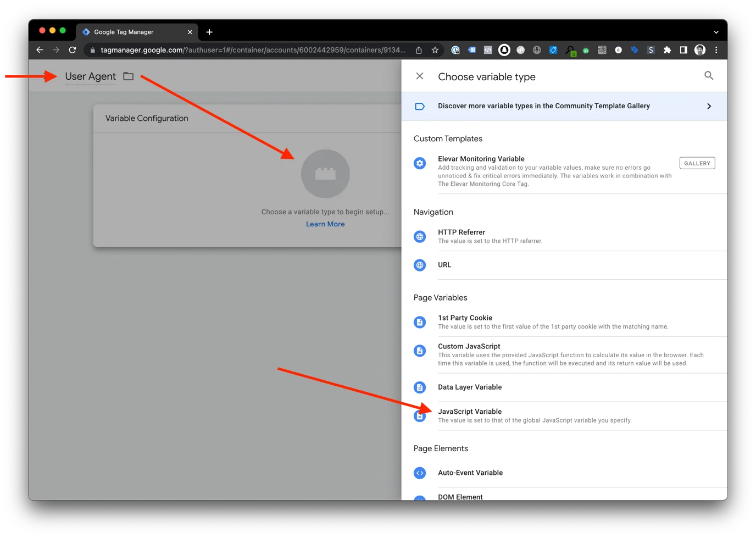Choose Auto-Event Variable type
Viewport: 756px width, 538px height.
[565, 473]
